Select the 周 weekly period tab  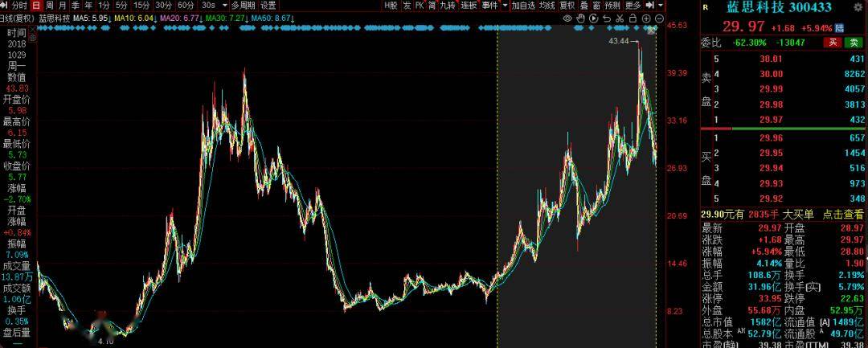click(x=48, y=5)
